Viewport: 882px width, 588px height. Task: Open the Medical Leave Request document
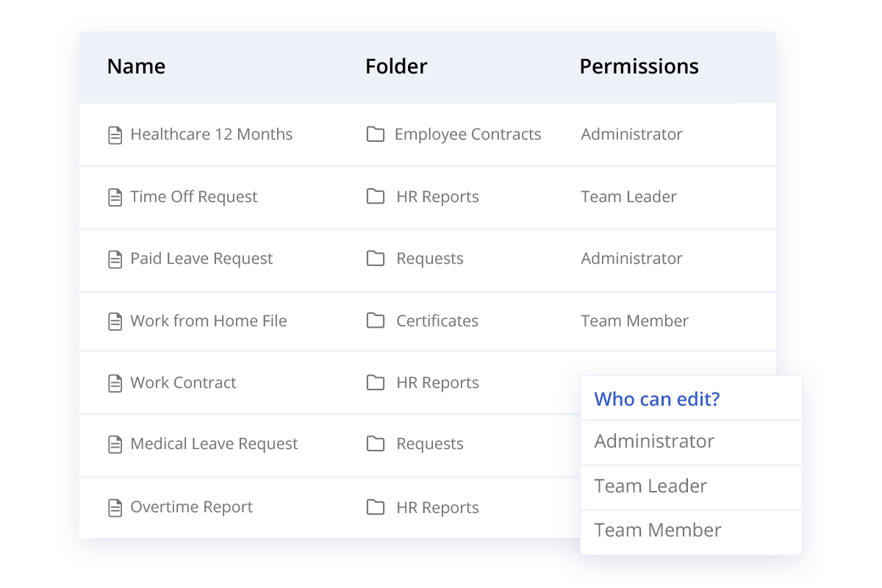(214, 444)
